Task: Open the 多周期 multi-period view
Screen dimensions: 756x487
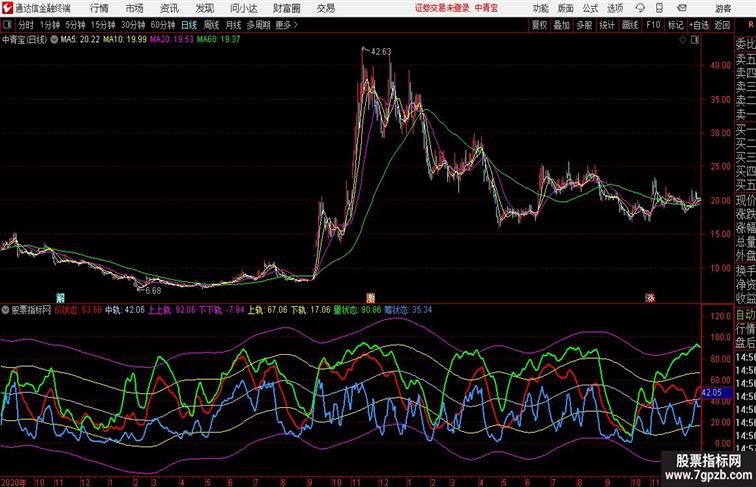Action: click(x=258, y=25)
